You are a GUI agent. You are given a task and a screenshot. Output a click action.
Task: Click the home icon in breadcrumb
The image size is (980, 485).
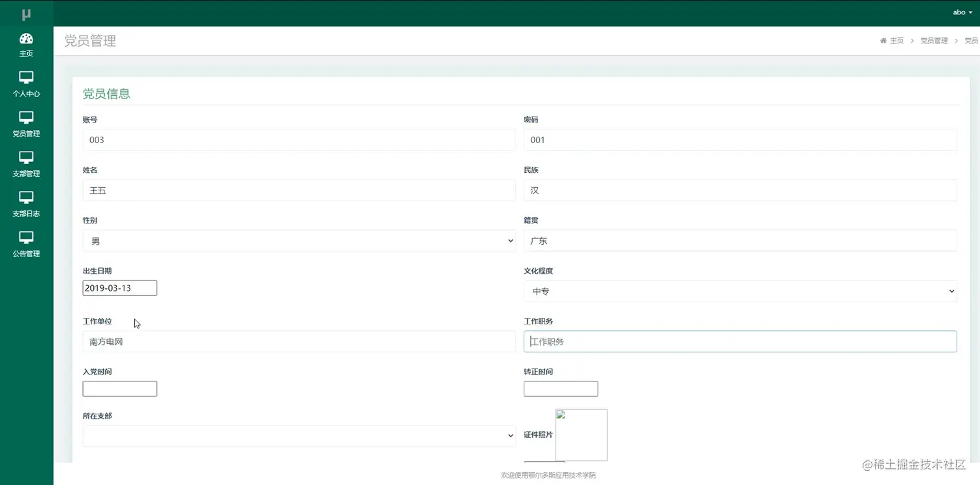coord(883,41)
